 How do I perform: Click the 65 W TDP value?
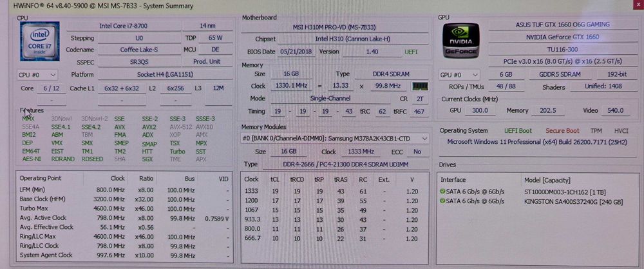(x=215, y=38)
